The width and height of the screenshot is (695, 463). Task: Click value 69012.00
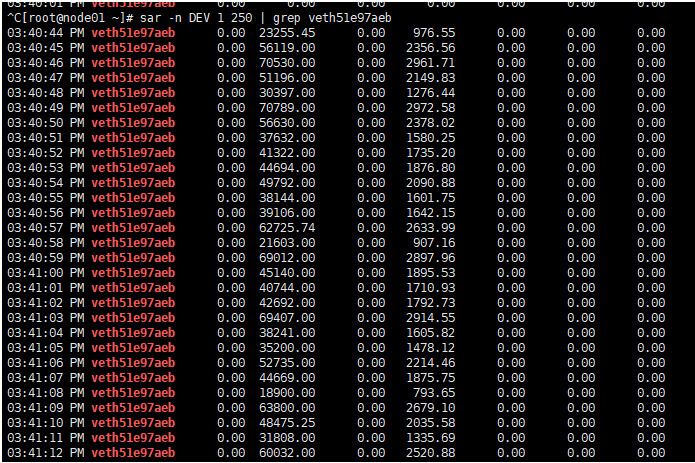pos(287,258)
